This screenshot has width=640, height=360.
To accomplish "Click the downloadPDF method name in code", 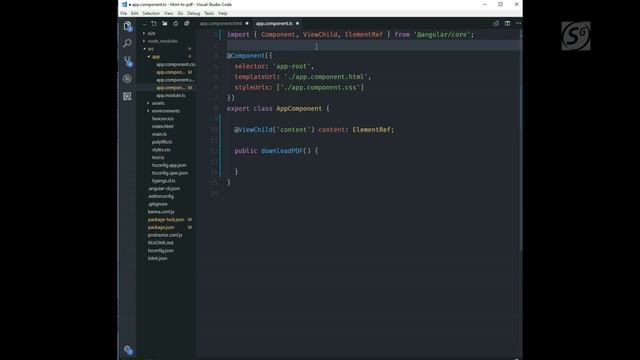I will click(282, 151).
